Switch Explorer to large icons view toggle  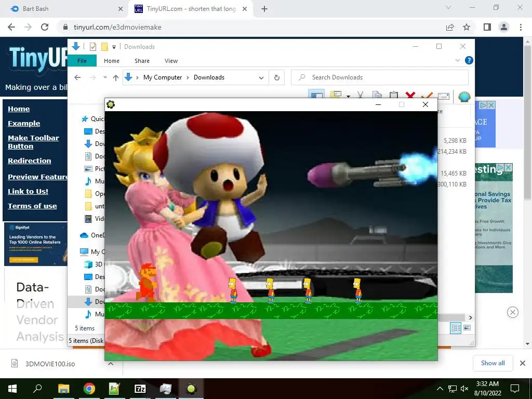pos(467,328)
